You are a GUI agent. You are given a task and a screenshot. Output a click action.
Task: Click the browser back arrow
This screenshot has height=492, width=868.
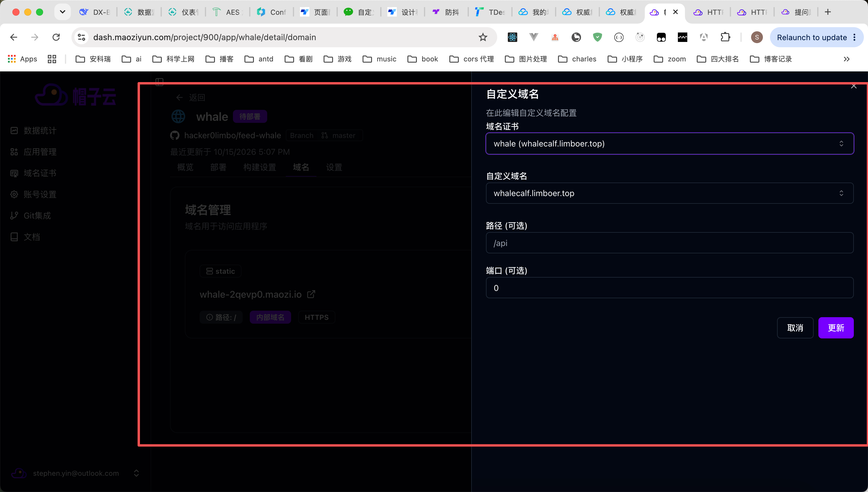[14, 37]
